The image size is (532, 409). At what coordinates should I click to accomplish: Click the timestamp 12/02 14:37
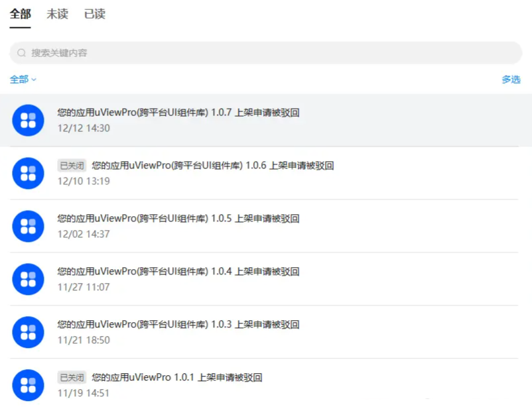84,234
